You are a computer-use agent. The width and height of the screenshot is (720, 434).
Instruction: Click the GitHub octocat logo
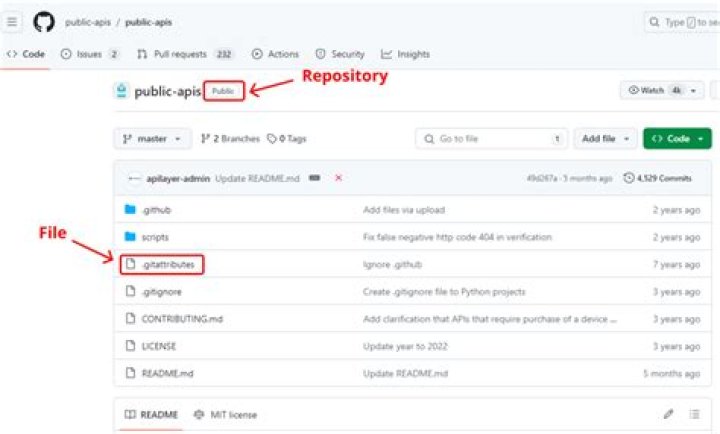(44, 22)
